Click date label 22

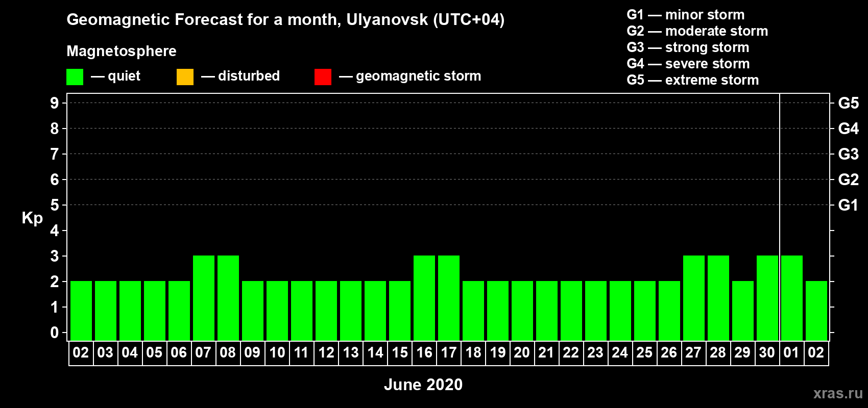(x=571, y=352)
